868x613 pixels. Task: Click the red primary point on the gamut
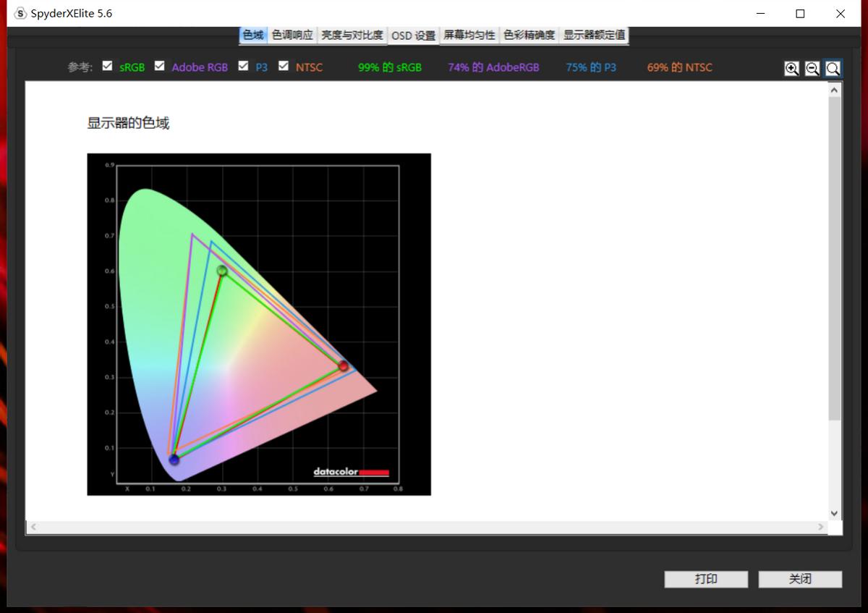(344, 366)
